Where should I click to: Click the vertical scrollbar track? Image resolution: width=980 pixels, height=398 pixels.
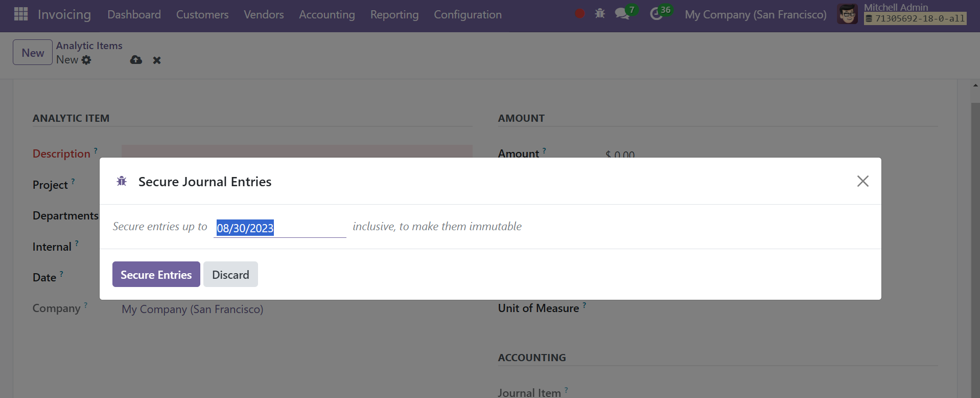(x=975, y=251)
